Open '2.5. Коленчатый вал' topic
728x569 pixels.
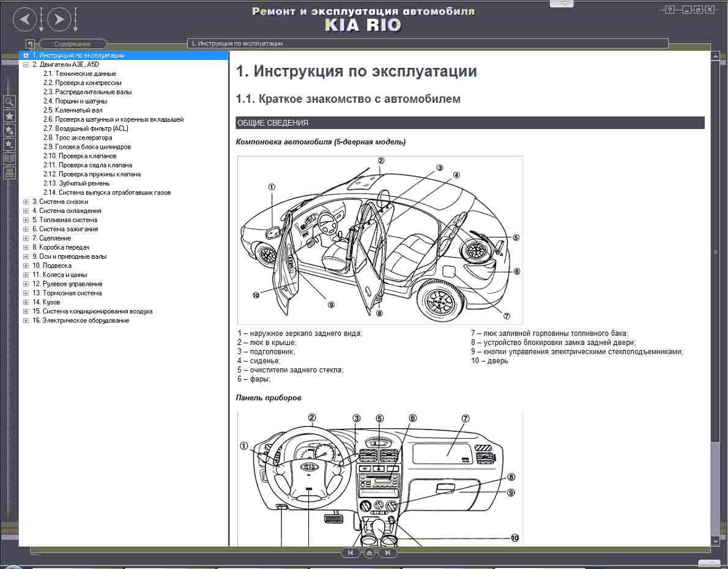(73, 110)
